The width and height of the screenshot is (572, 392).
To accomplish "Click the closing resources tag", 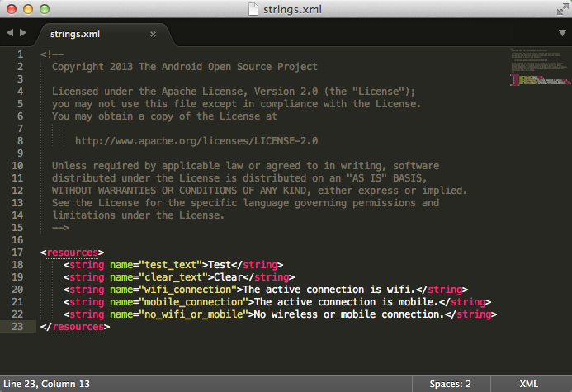I will (x=75, y=327).
